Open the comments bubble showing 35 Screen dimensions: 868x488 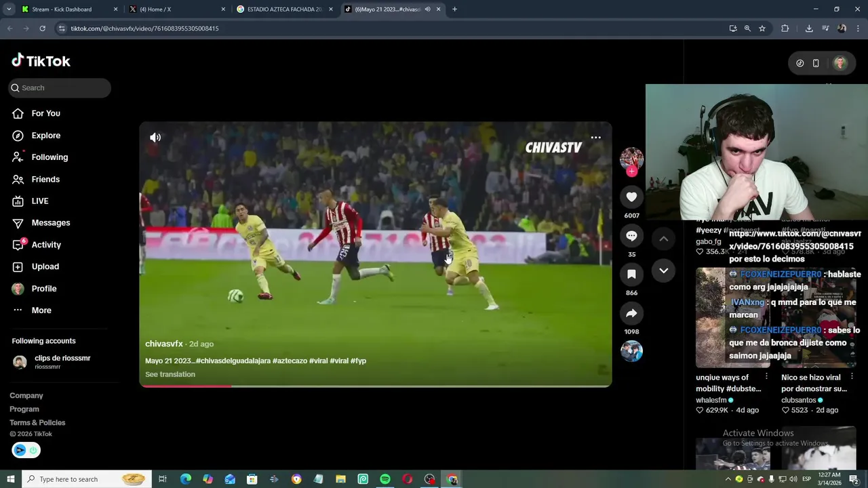tap(631, 235)
